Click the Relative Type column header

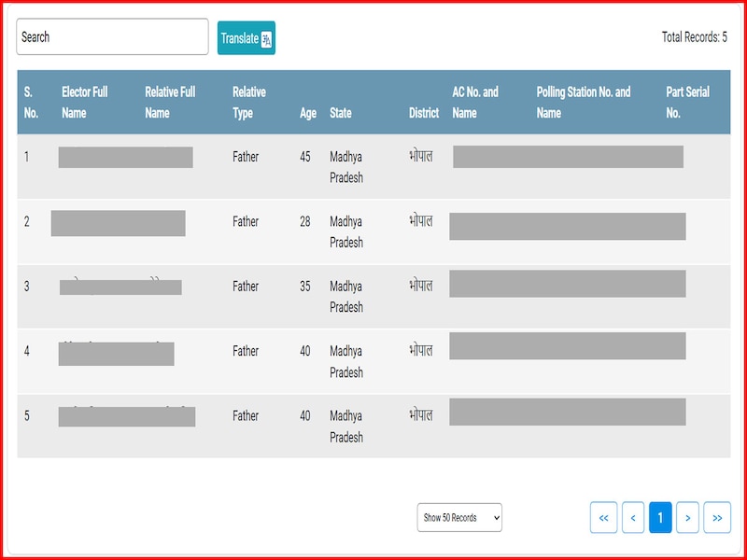(247, 101)
